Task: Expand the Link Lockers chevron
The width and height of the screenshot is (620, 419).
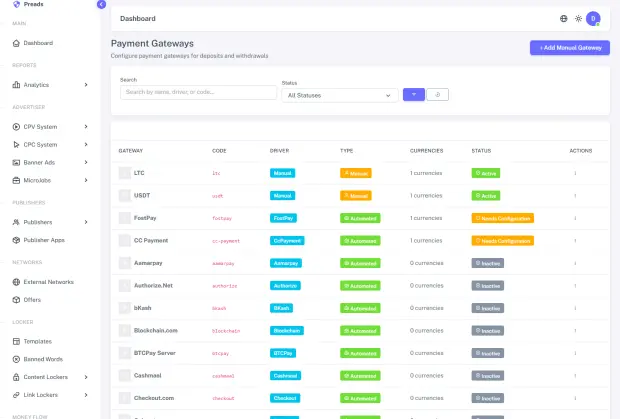Action: coord(86,395)
